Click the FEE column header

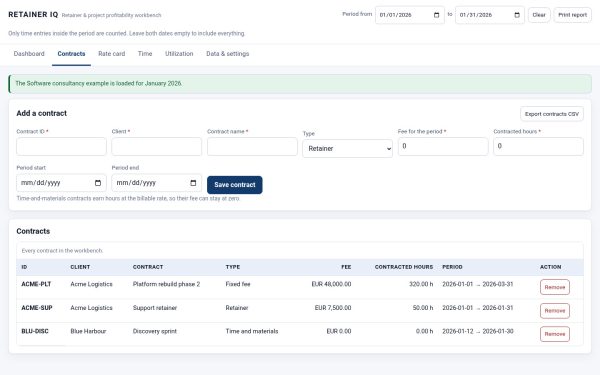(x=346, y=267)
